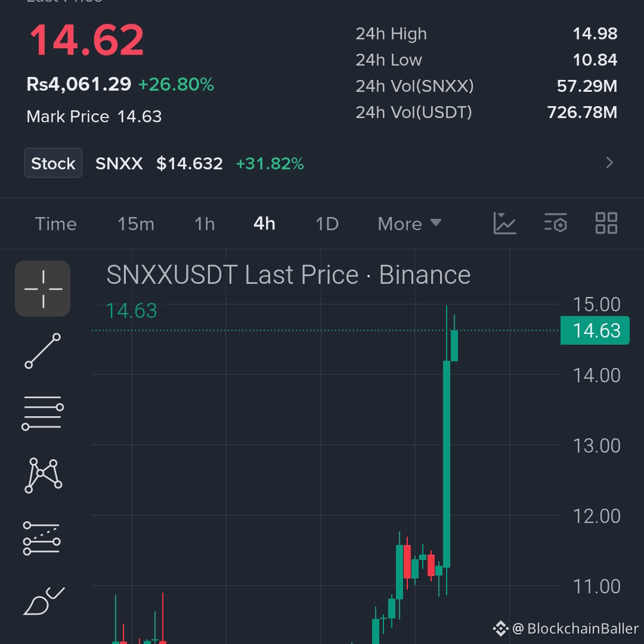
Task: Select the crosshair cursor tool
Action: click(43, 289)
